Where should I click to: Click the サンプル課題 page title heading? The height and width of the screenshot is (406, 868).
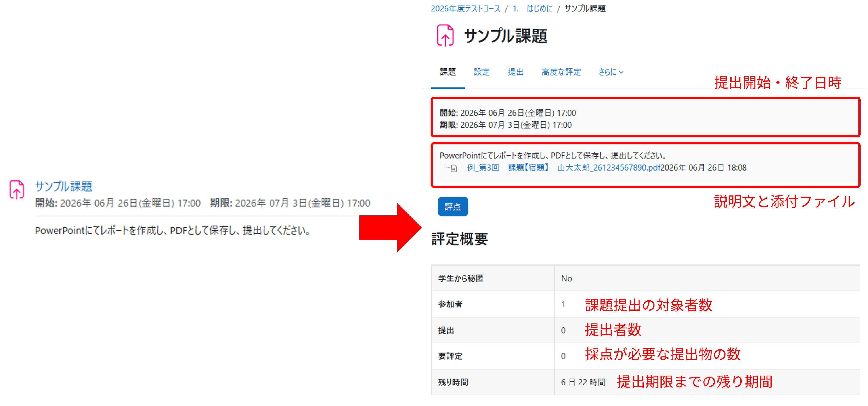(505, 36)
